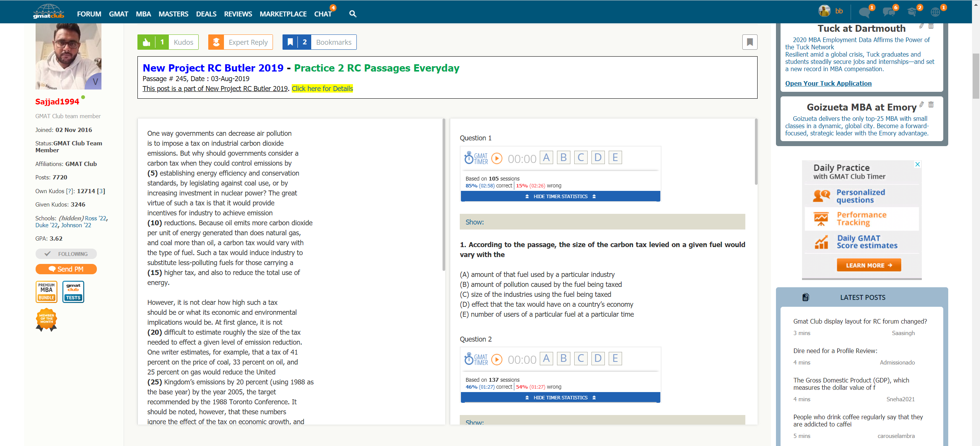The image size is (980, 446).
Task: Start the Question 2 timer play button
Action: tap(497, 359)
